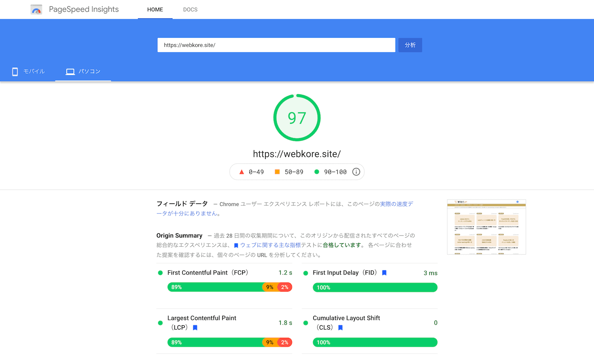The height and width of the screenshot is (364, 594).
Task: Click the 3 ms FID value
Action: (430, 273)
